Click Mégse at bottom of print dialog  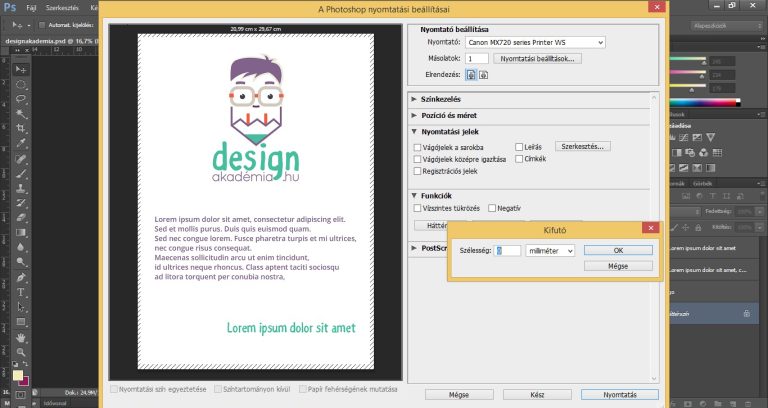point(459,395)
